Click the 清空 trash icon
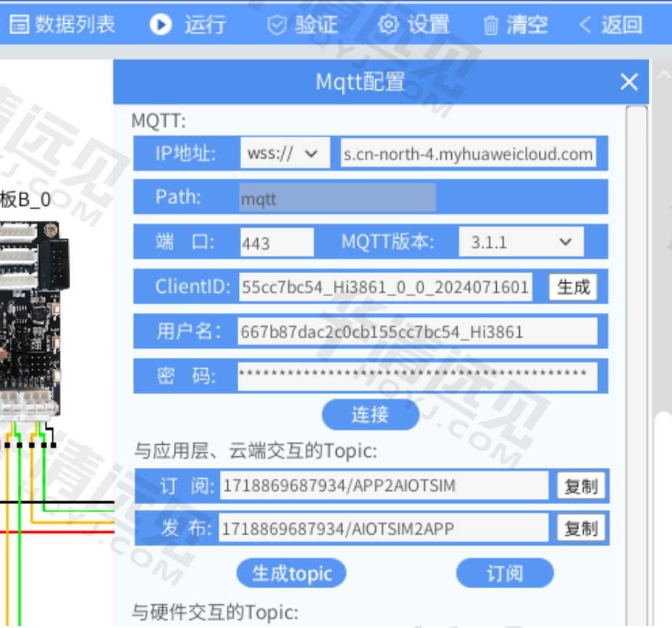Image resolution: width=672 pixels, height=628 pixels. (x=491, y=26)
